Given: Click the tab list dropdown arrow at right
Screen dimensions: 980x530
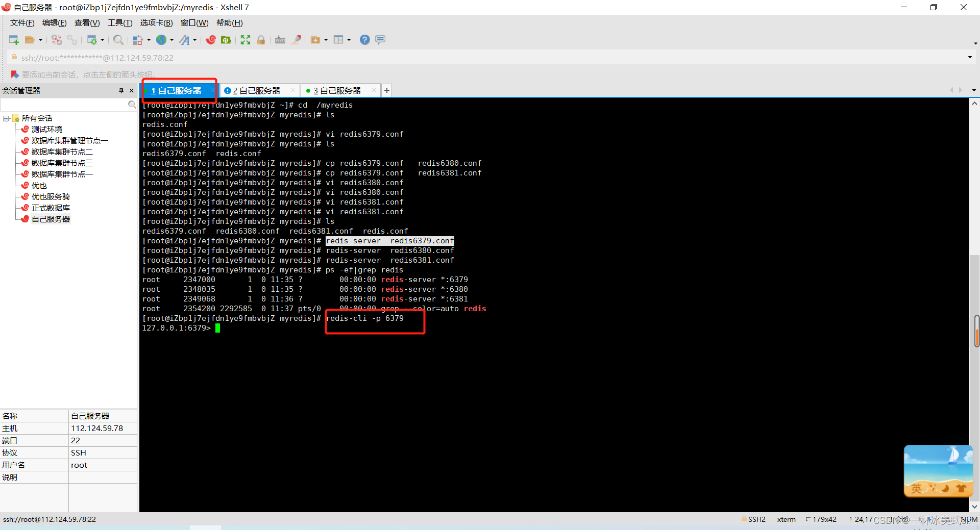Looking at the screenshot, I should pos(974,90).
